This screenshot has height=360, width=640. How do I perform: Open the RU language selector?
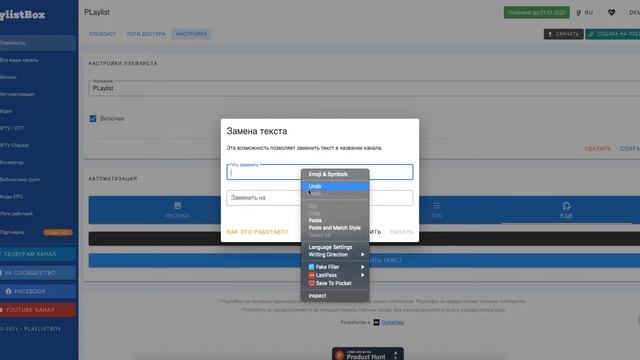point(584,13)
